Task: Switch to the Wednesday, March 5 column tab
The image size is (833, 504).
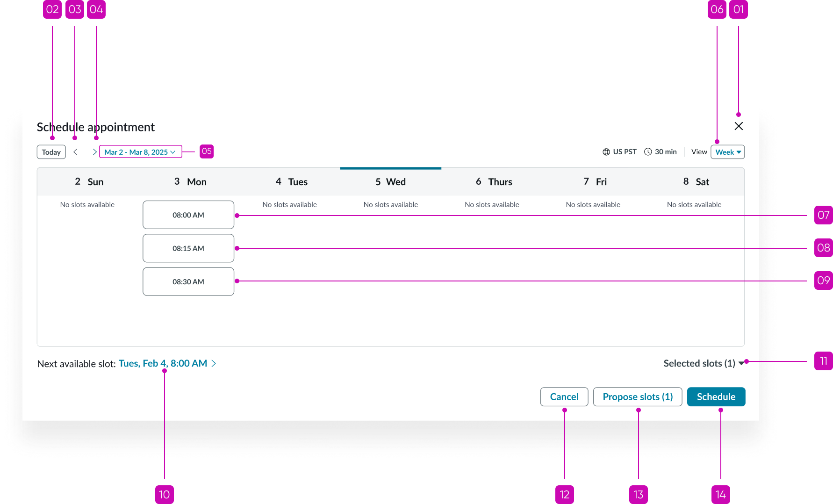Action: [390, 181]
